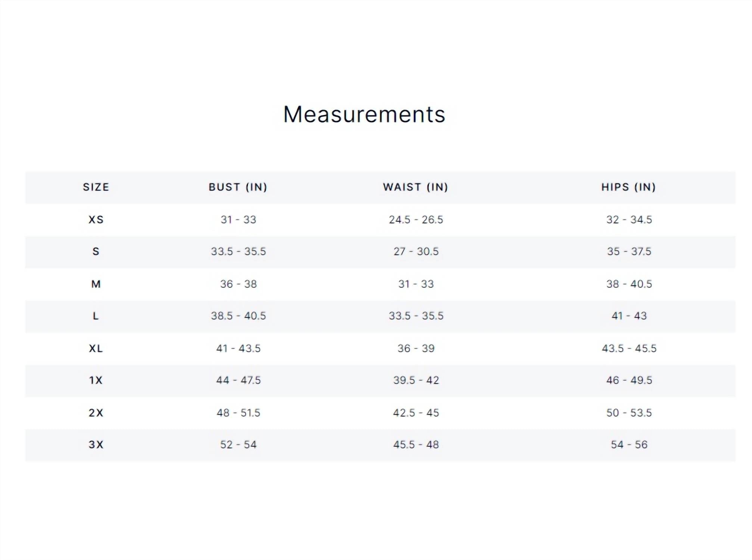Click the XS waist value 24.5 - 26.5
Image resolution: width=752 pixels, height=560 pixels.
point(416,220)
